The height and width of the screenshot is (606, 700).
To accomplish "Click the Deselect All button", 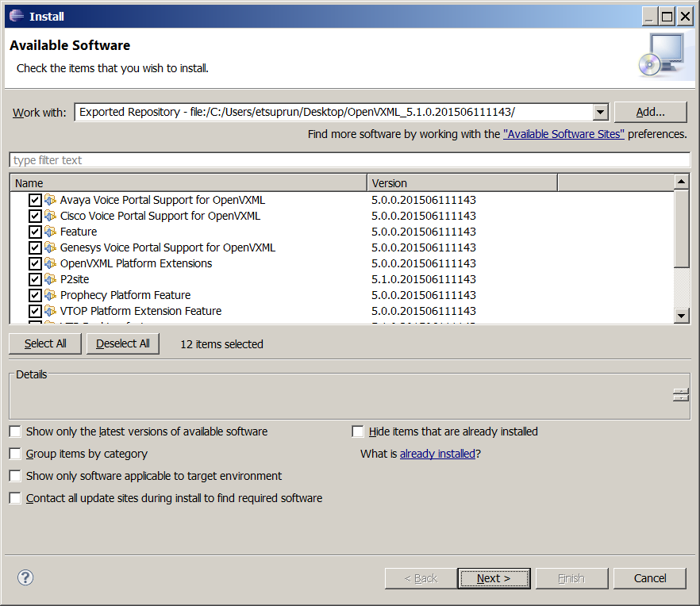I will [123, 343].
